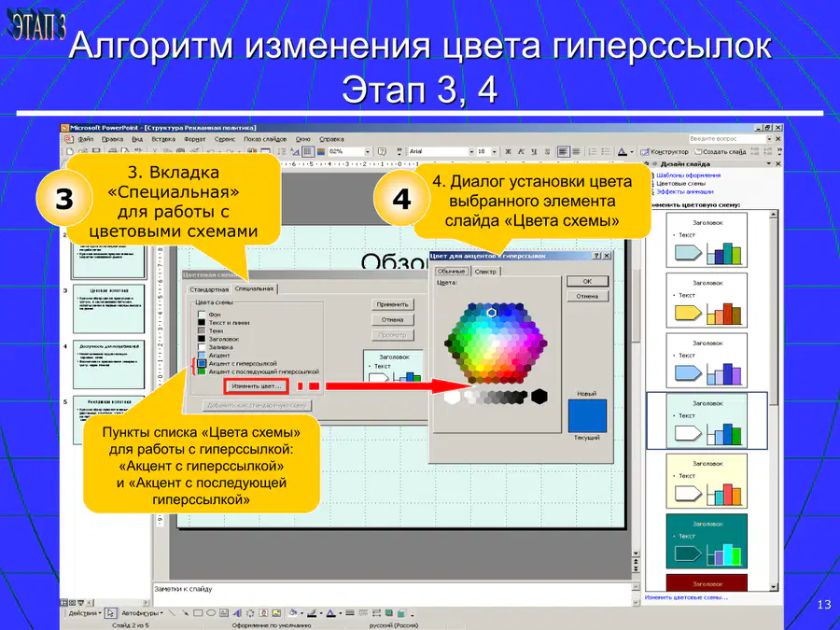Apply font color in drawing toolbar
The height and width of the screenshot is (630, 840).
point(330,613)
